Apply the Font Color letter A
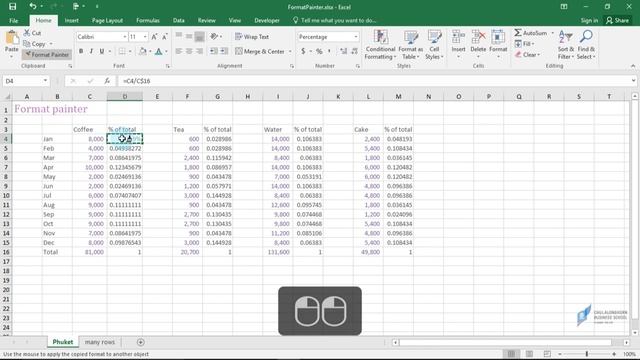Screen dimensions: 640x360 (159, 51)
